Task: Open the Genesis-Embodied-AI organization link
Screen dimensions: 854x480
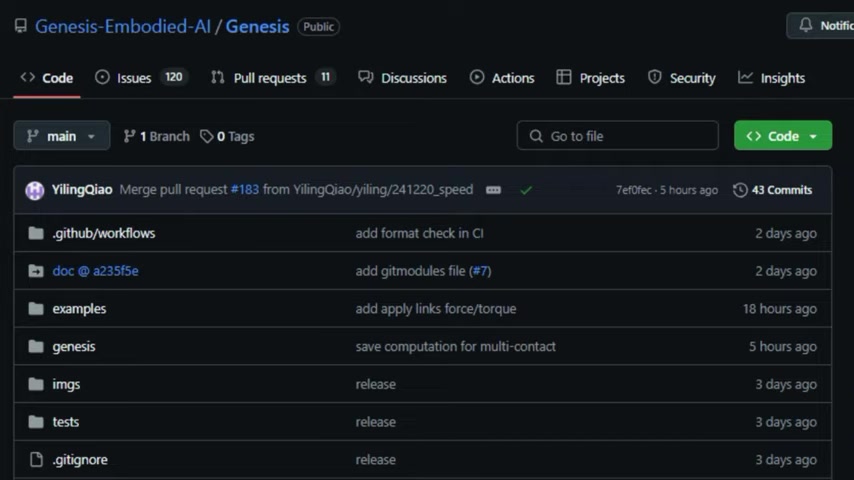Action: point(123,26)
